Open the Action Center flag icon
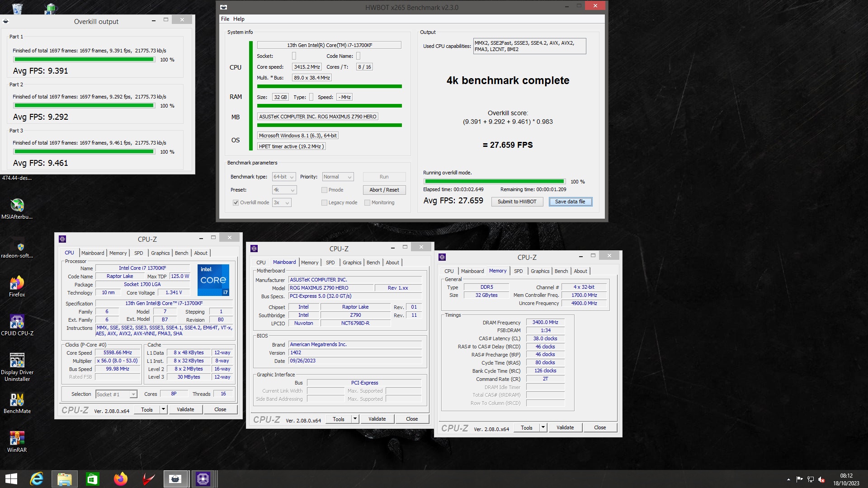Image resolution: width=868 pixels, height=488 pixels. [799, 479]
